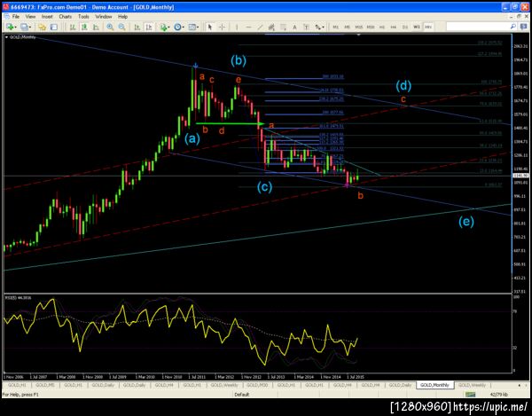This screenshot has width=532, height=416.
Task: Select the MN monthly timeframe button
Action: click(428, 27)
